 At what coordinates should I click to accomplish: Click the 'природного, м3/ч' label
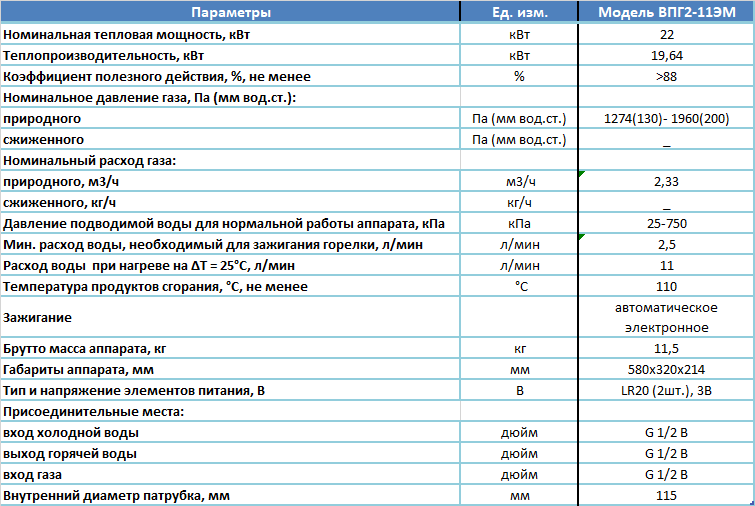[230, 182]
